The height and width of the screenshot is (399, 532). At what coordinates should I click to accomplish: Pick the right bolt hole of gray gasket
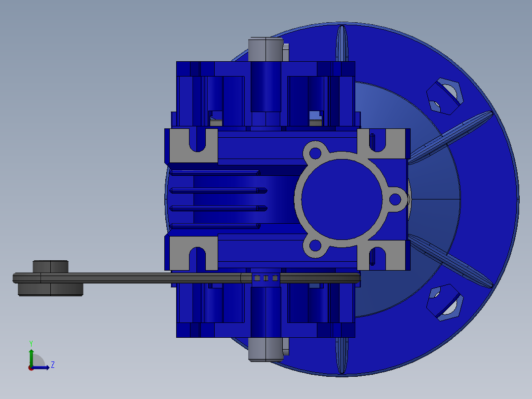[x=395, y=199]
